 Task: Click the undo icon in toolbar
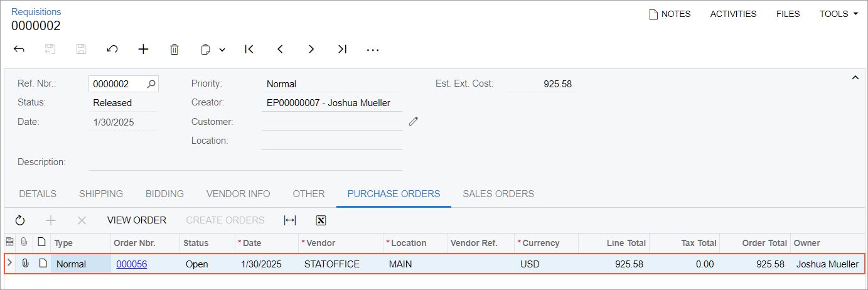(112, 49)
